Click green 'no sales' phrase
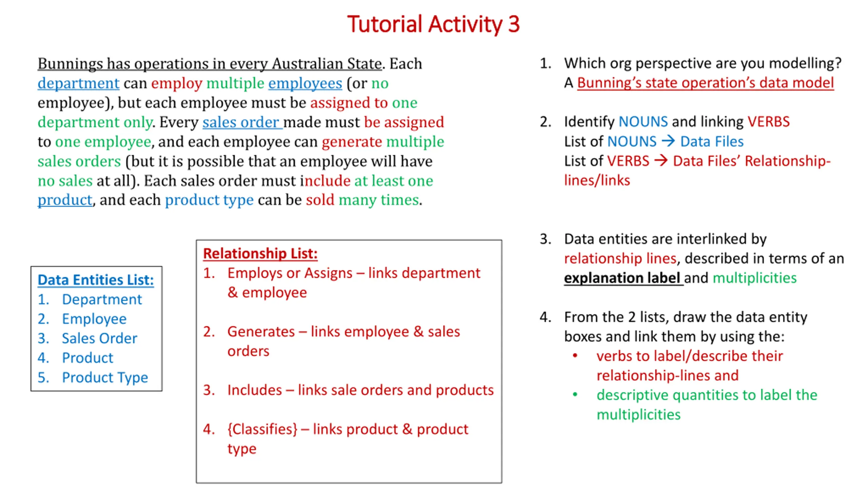Viewport: 868px width, 488px height. (65, 181)
